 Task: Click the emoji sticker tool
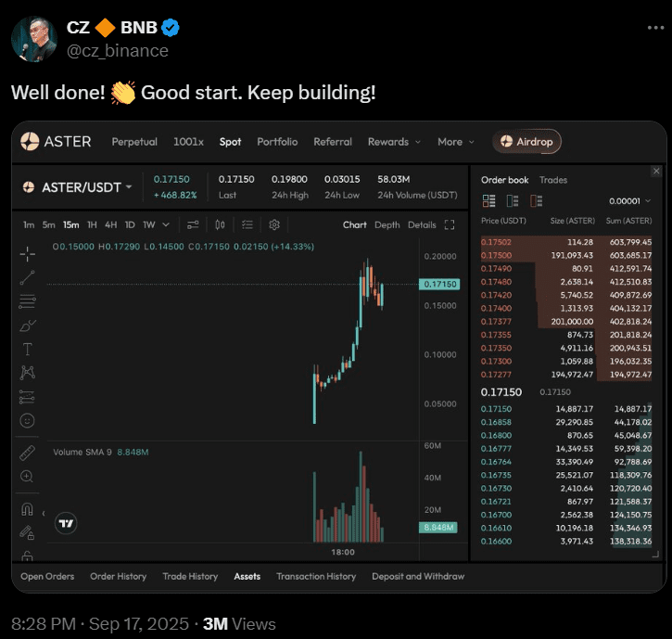[x=28, y=420]
